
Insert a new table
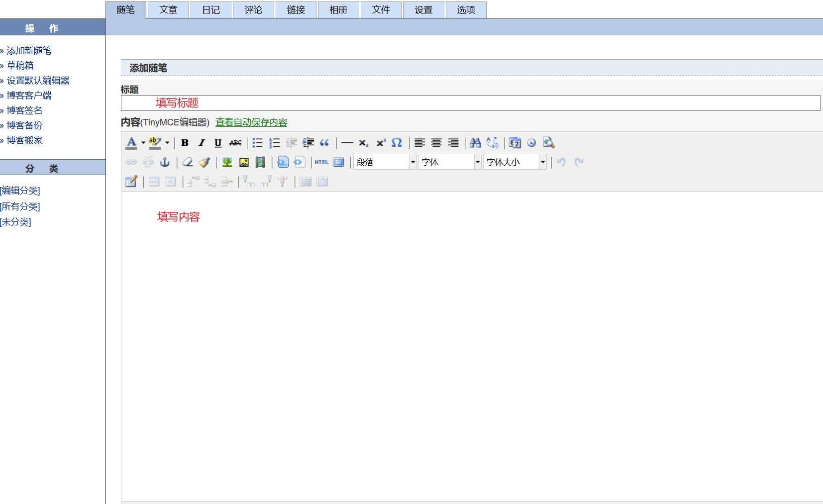pos(131,182)
